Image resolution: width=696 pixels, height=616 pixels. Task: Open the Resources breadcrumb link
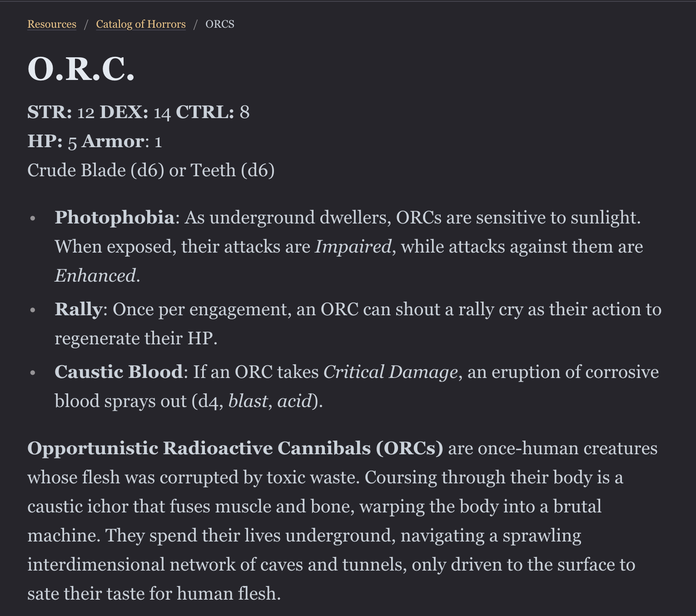51,24
